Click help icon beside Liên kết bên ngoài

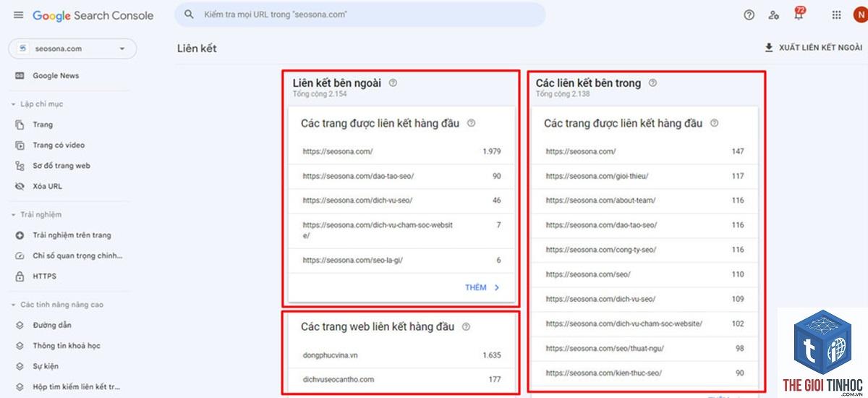393,83
